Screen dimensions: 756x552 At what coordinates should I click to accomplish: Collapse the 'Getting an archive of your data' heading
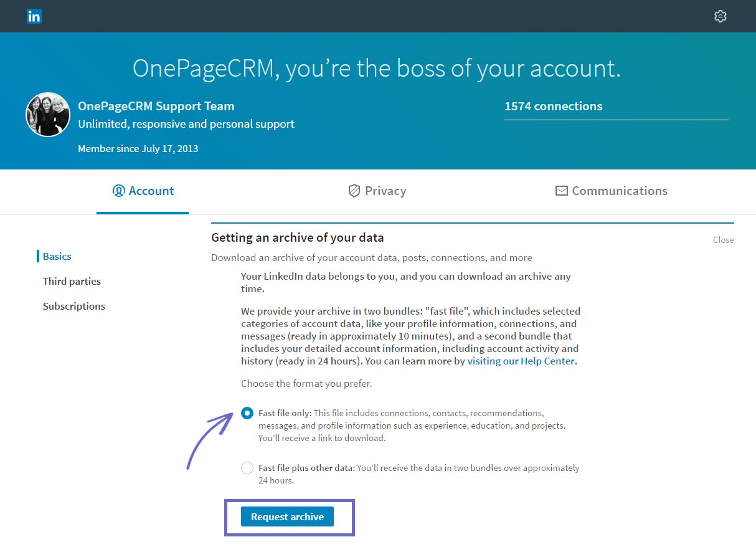pos(298,237)
